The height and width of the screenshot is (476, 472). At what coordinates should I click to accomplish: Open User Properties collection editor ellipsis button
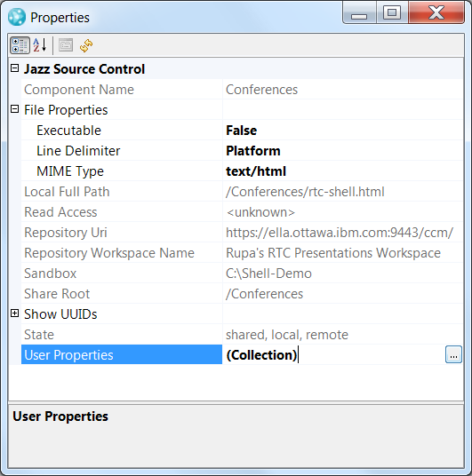tap(453, 354)
